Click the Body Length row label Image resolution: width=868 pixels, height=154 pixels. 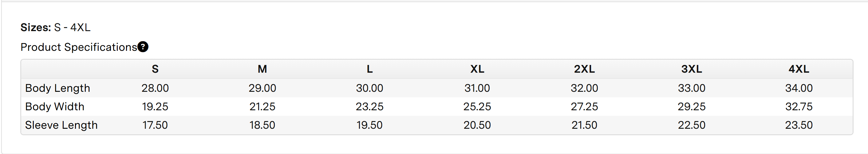pos(57,88)
